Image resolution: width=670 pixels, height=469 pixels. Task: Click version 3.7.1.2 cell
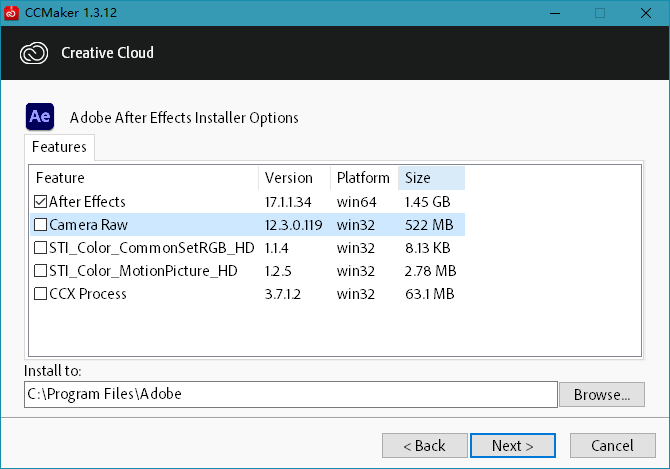click(x=283, y=294)
